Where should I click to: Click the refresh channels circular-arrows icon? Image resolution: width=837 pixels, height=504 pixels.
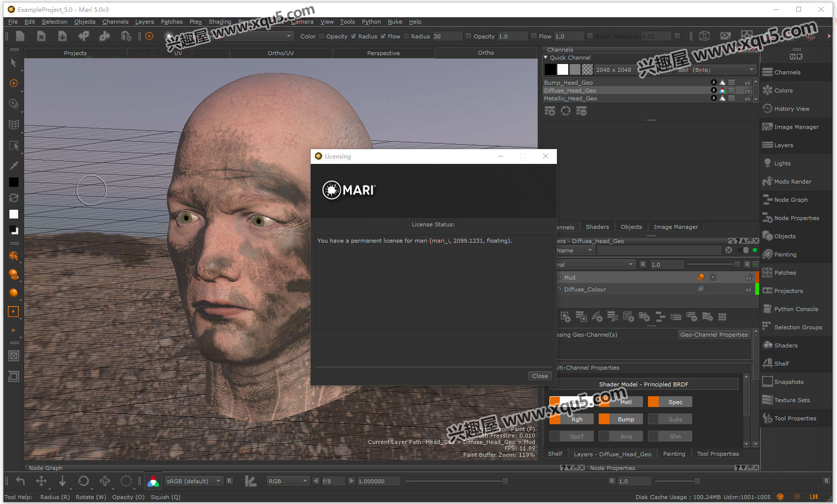[566, 111]
